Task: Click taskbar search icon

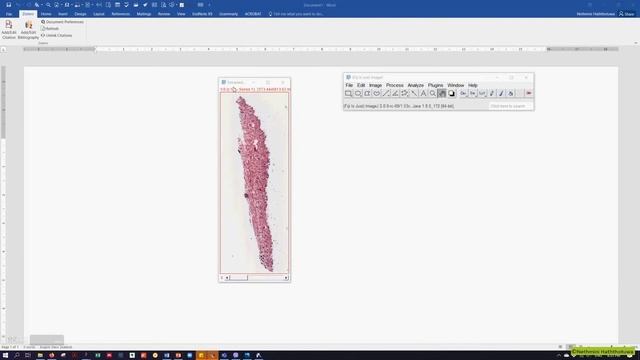Action: tap(17, 356)
